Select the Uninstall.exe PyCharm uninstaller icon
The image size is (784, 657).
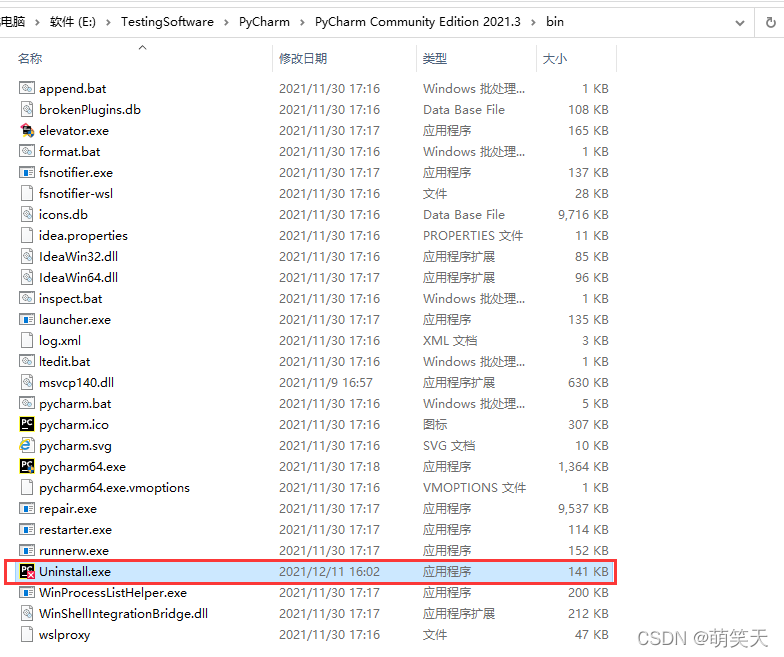point(27,571)
